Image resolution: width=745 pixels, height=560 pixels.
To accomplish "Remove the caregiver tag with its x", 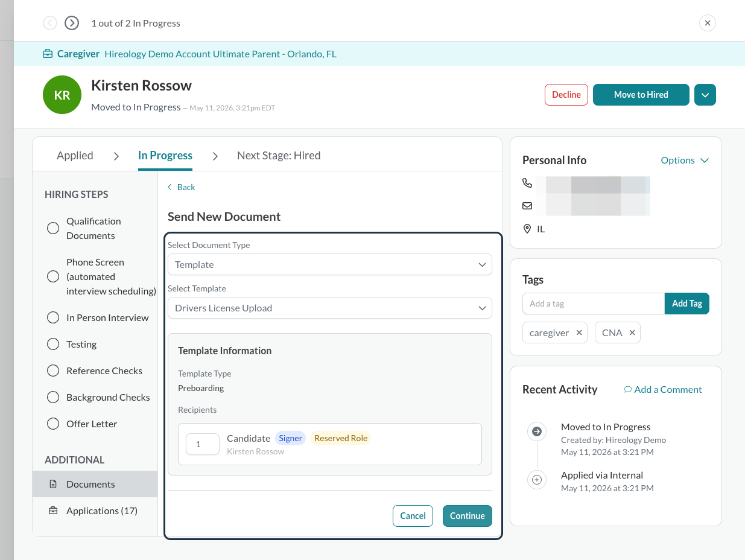I will [579, 332].
